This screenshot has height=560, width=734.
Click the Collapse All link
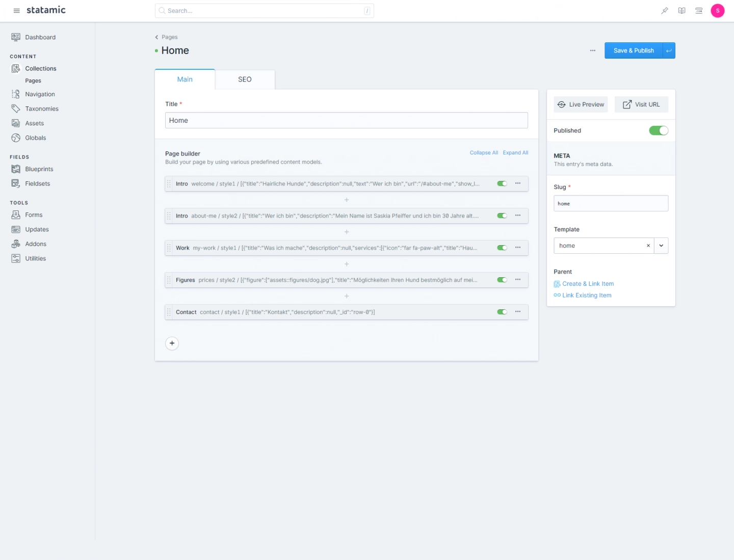click(484, 153)
